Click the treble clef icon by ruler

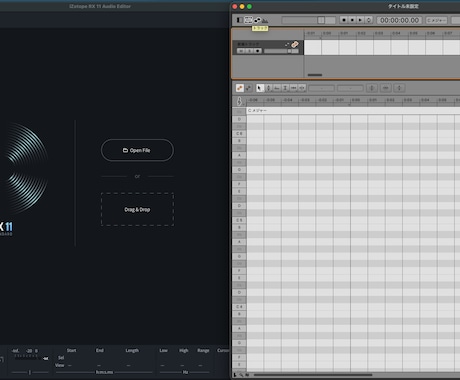(x=239, y=101)
